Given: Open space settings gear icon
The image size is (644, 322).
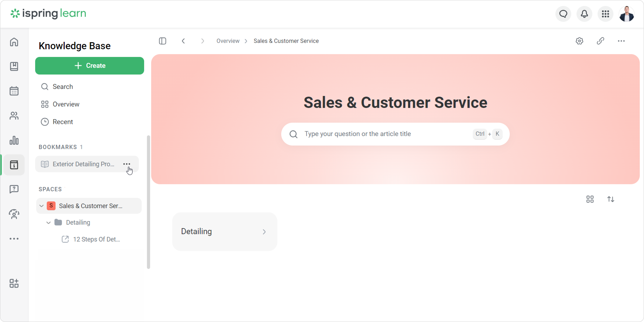Looking at the screenshot, I should click(579, 41).
